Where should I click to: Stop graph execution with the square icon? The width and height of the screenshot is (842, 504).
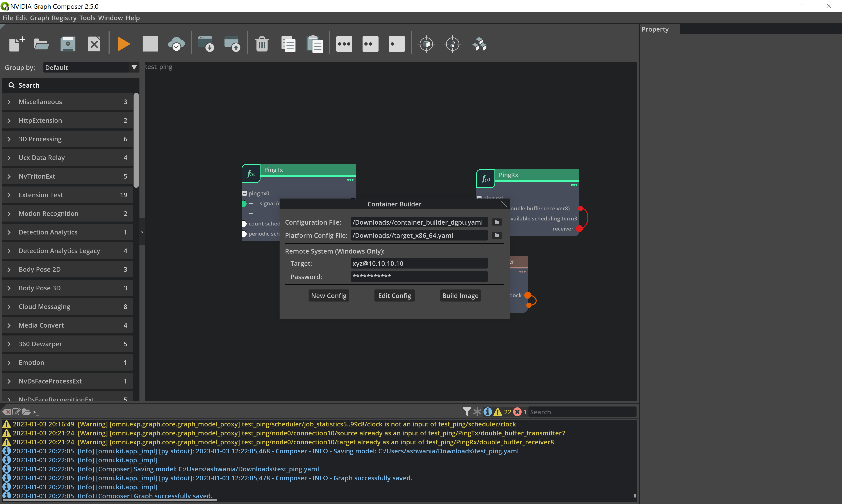(150, 44)
